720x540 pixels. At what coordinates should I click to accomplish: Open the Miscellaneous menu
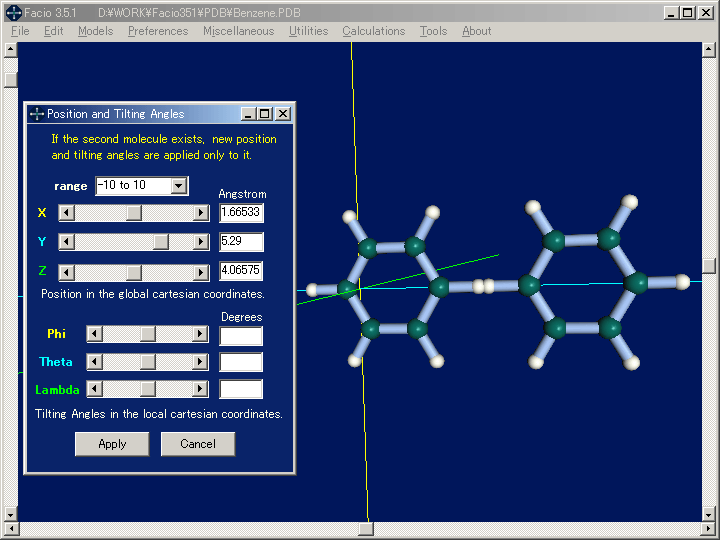238,31
